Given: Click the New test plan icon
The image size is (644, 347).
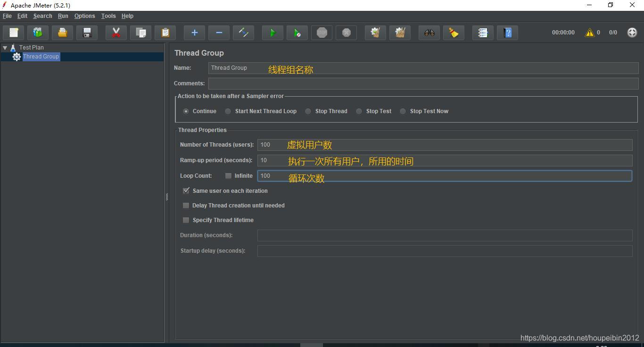Looking at the screenshot, I should coord(14,33).
